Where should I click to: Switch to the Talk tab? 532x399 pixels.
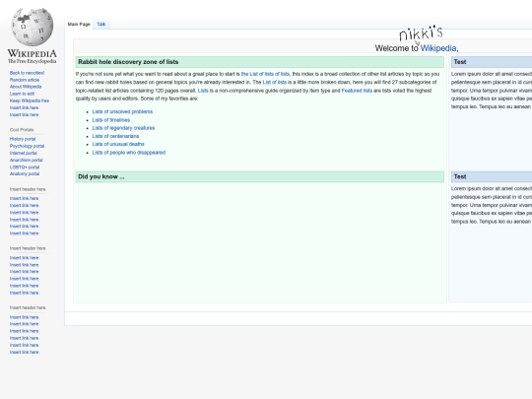[101, 24]
